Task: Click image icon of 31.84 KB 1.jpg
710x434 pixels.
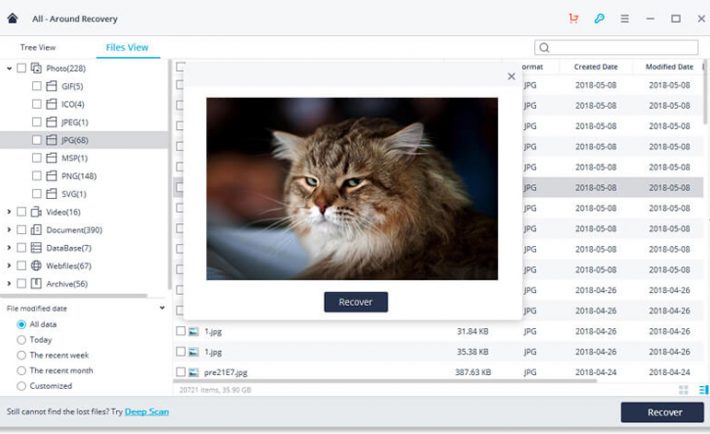Action: 193,332
